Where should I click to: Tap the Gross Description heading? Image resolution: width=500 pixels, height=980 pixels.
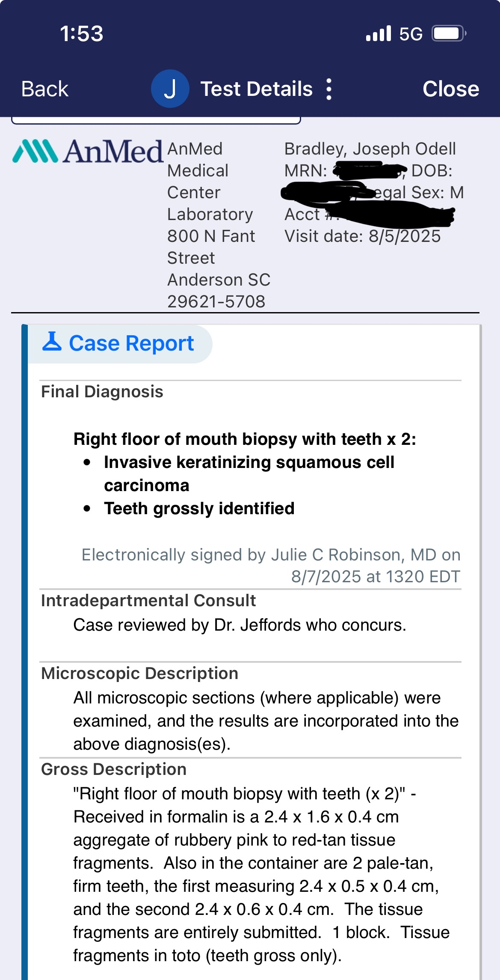pos(114,769)
